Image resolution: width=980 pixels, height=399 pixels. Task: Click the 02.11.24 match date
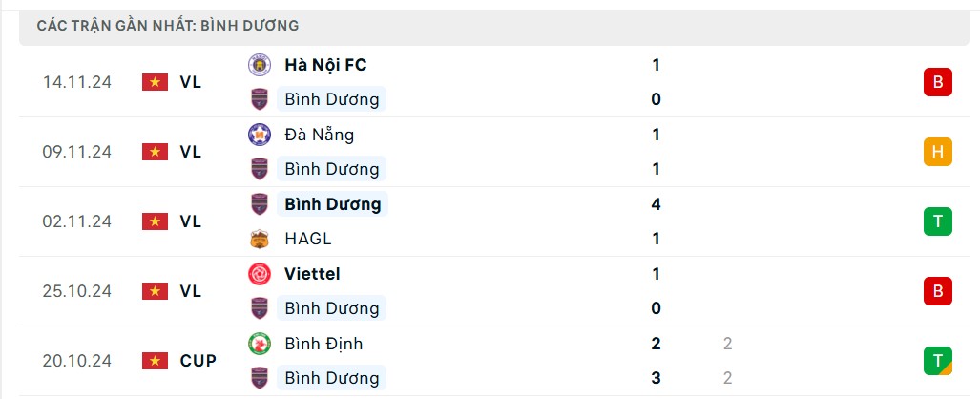(76, 221)
